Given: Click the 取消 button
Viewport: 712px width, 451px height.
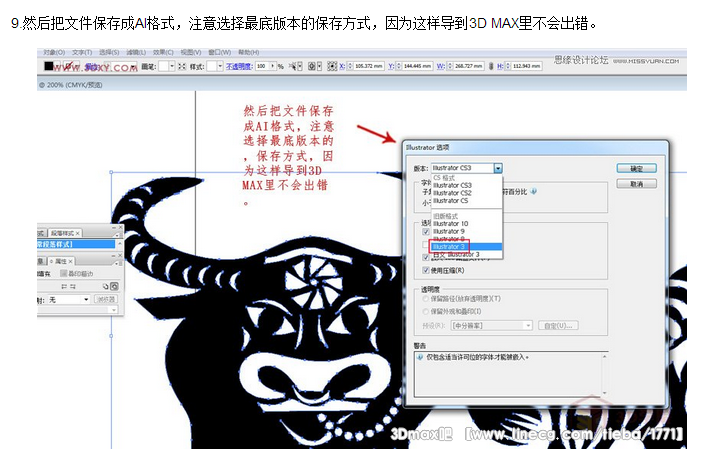Looking at the screenshot, I should pos(637,184).
